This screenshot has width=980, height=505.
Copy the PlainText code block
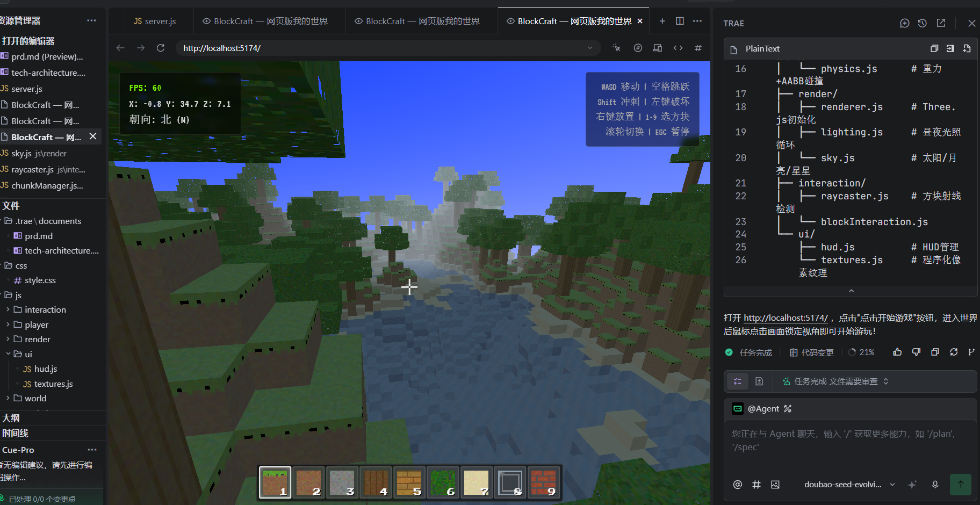pyautogui.click(x=934, y=48)
